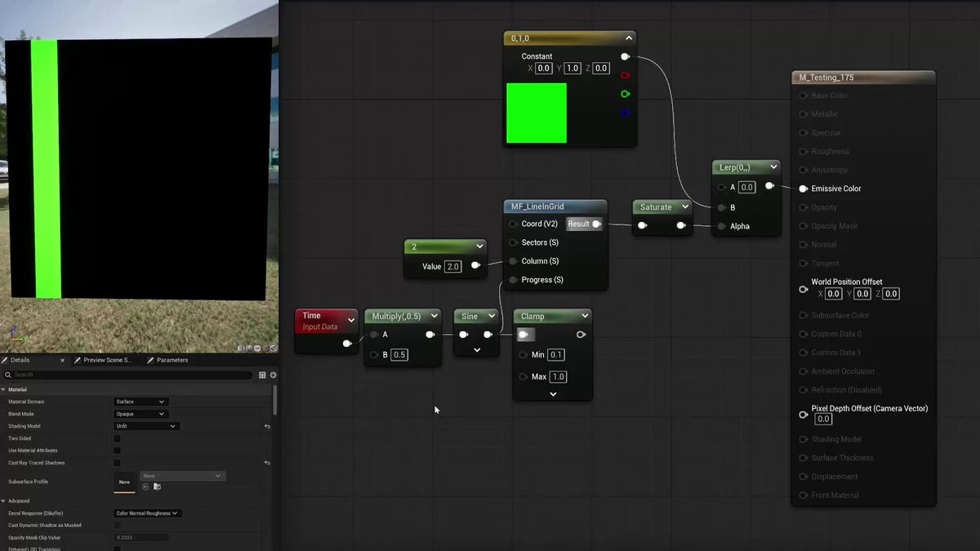The width and height of the screenshot is (980, 551).
Task: Edit the Multiply B value 0.5 field
Action: [399, 355]
